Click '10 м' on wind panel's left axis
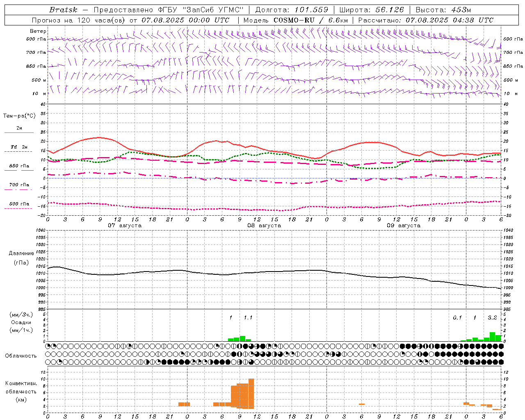 tap(39, 94)
